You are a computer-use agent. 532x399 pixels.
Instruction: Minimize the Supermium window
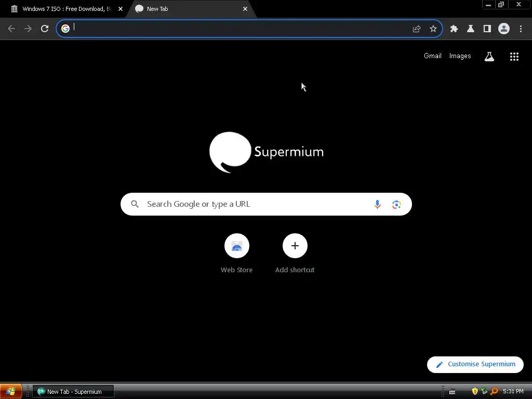[x=488, y=5]
